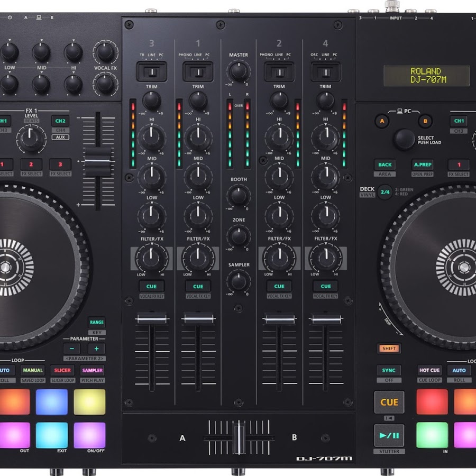Viewport: 476px width, 476px height.
Task: Click the BOOTH level knob
Action: (239, 196)
